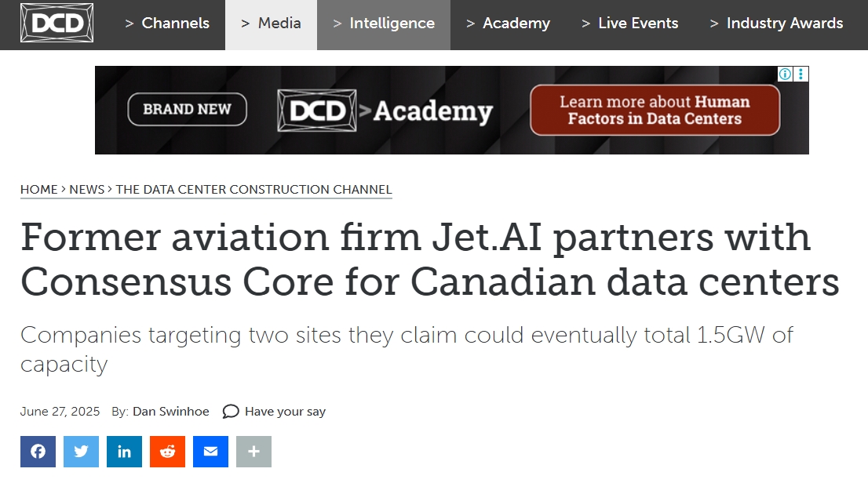Share article on Reddit
This screenshot has width=868, height=494.
point(167,452)
